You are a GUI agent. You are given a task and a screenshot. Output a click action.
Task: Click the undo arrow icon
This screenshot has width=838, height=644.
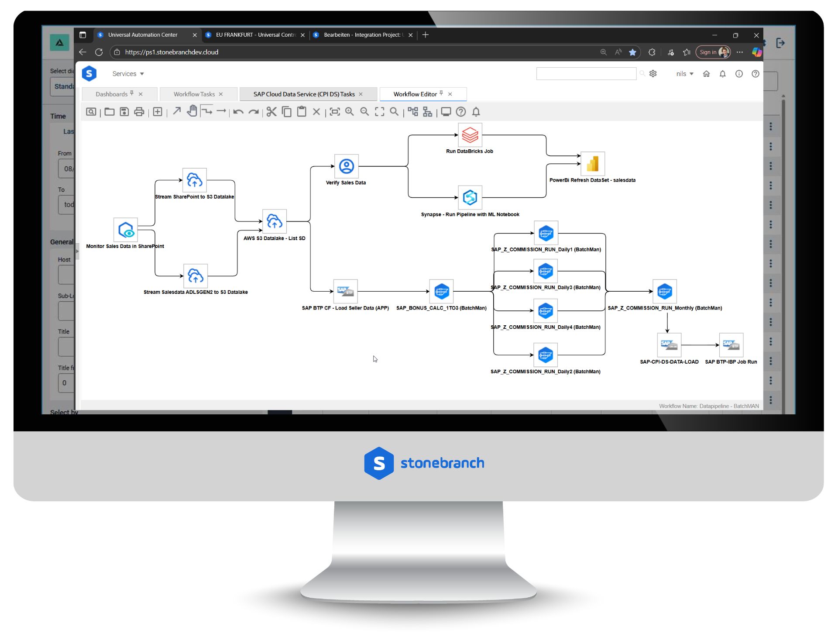[x=238, y=112]
